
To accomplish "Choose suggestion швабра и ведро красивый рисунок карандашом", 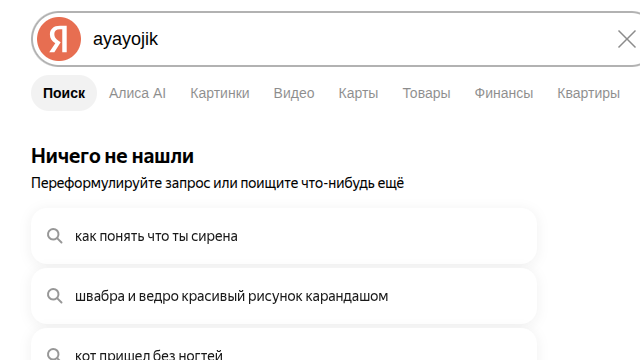I will click(x=284, y=296).
